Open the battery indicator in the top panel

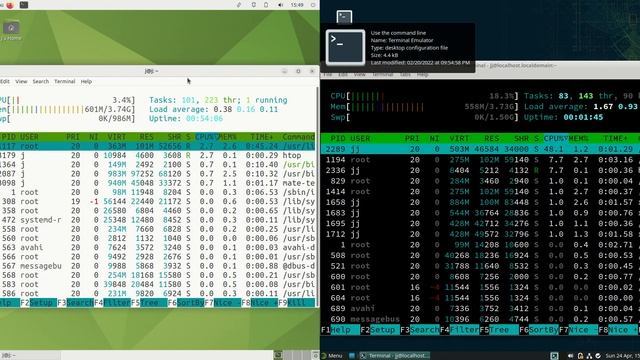(x=266, y=5)
